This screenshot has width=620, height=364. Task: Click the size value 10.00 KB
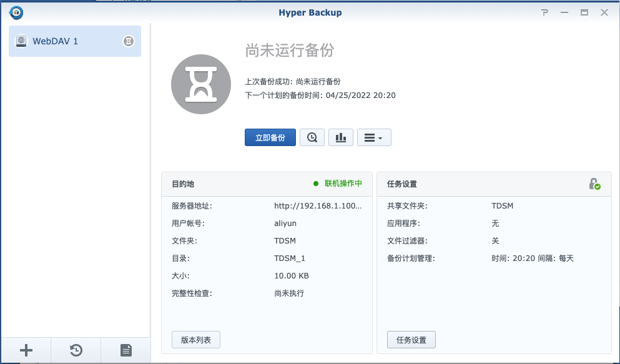tap(292, 275)
